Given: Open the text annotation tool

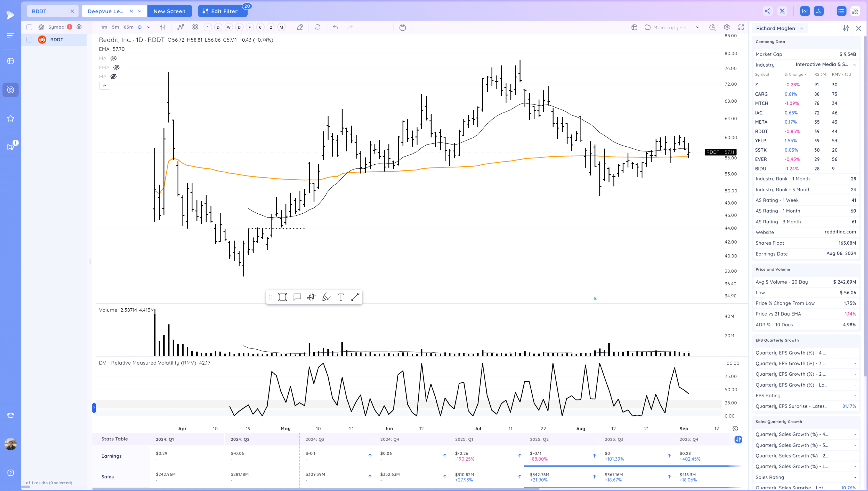Looking at the screenshot, I should 340,297.
